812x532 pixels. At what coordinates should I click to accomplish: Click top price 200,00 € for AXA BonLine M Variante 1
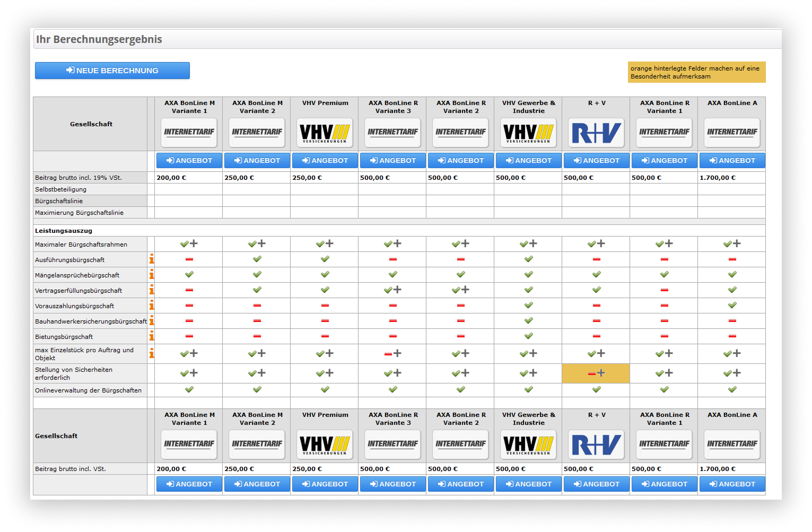coord(171,178)
